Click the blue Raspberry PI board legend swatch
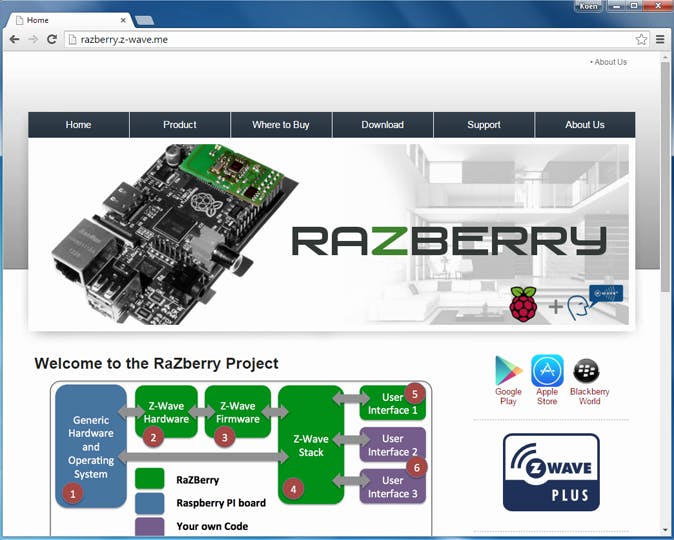This screenshot has height=540, width=674. click(150, 503)
